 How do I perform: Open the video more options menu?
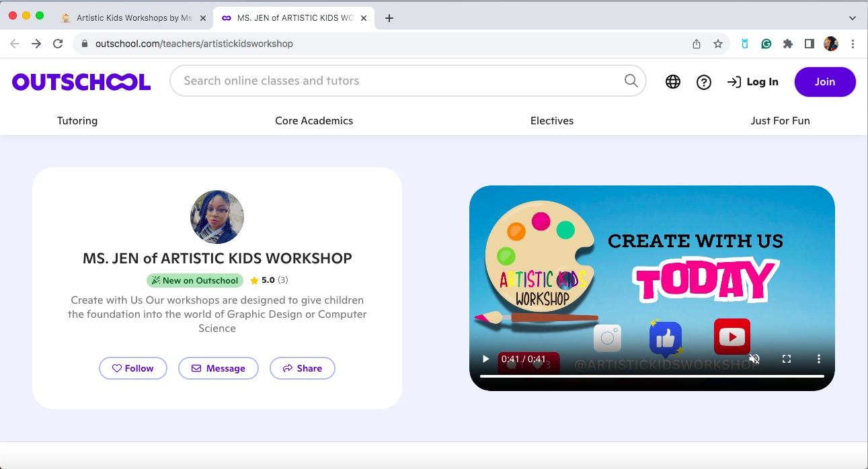(819, 359)
